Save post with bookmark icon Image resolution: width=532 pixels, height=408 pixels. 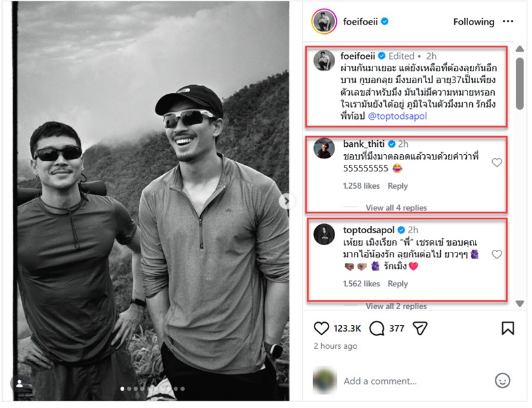[507, 328]
